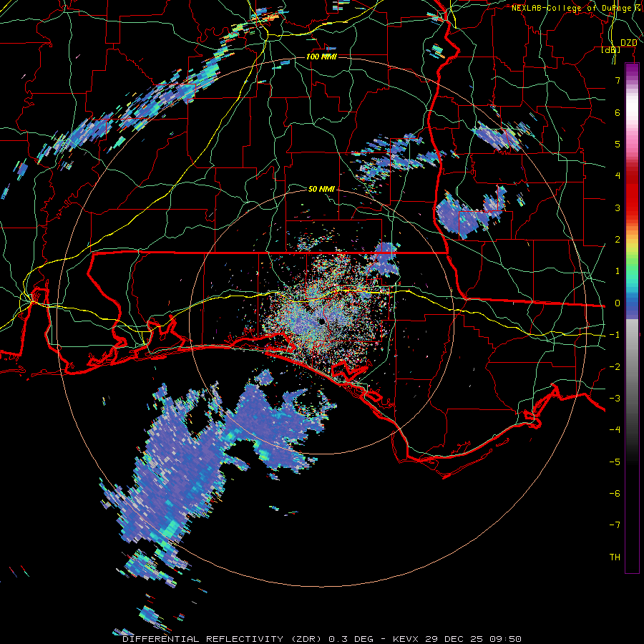Image resolution: width=644 pixels, height=644 pixels.
Task: Click the "-1" value on the scale
Action: (x=615, y=335)
